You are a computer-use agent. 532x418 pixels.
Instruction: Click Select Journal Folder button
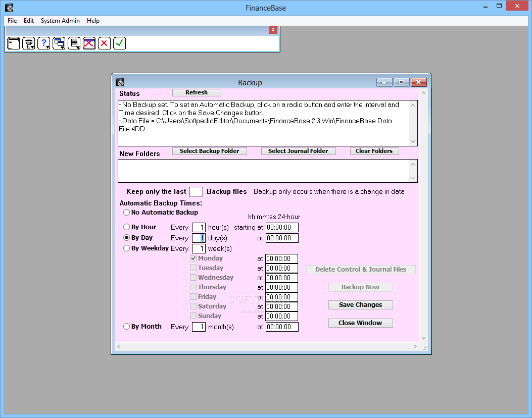299,151
